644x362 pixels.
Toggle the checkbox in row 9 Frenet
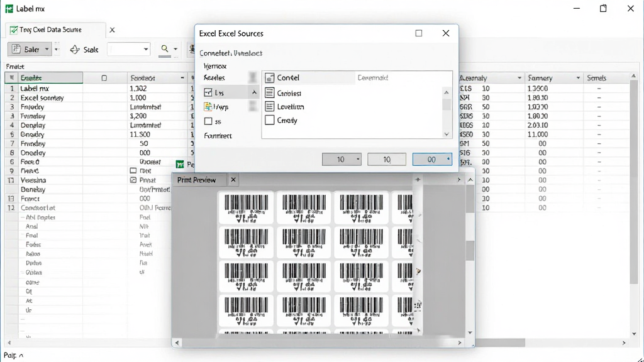click(x=133, y=171)
